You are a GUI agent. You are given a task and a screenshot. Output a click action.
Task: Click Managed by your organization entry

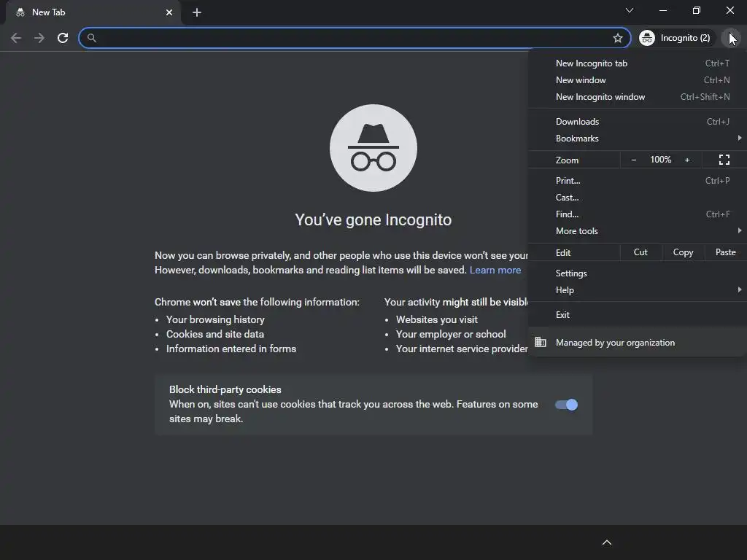(x=638, y=343)
